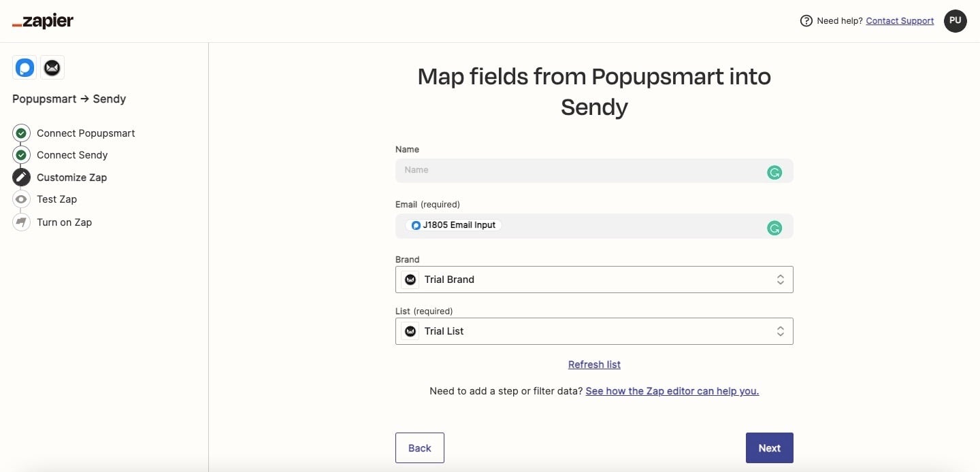980x472 pixels.
Task: Click into the Name input field
Action: [x=578, y=170]
